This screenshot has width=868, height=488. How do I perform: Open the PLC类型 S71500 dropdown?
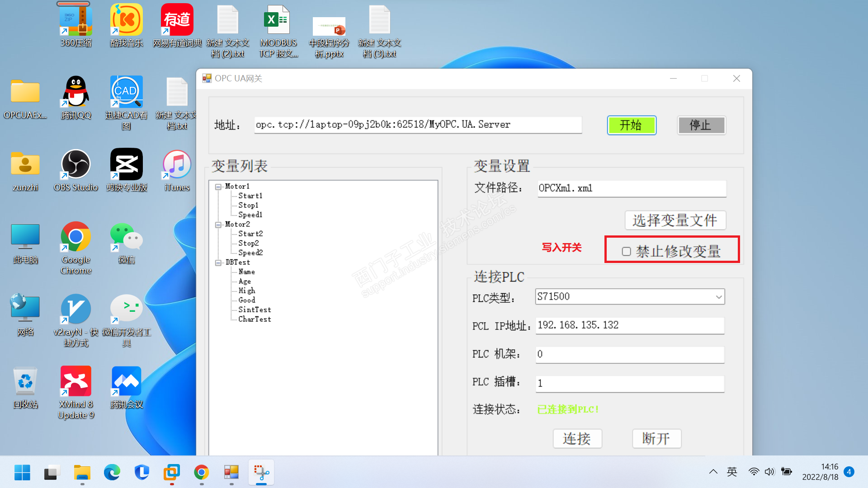718,297
